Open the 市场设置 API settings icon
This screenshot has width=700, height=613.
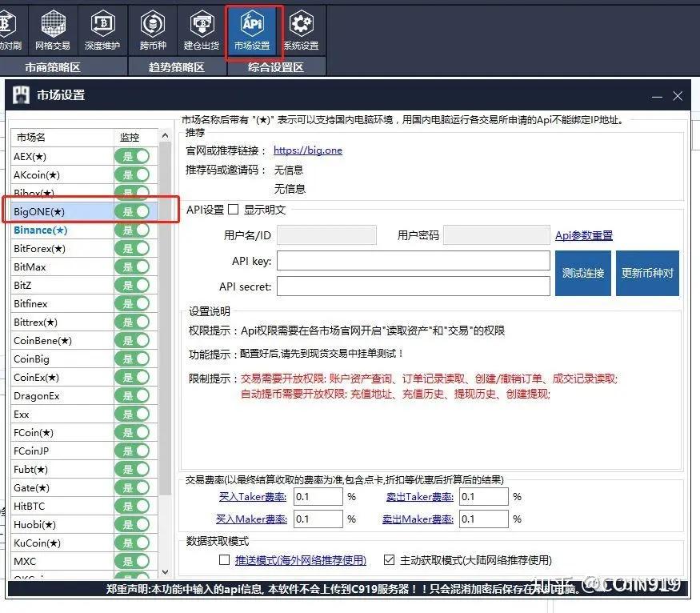coord(252,30)
